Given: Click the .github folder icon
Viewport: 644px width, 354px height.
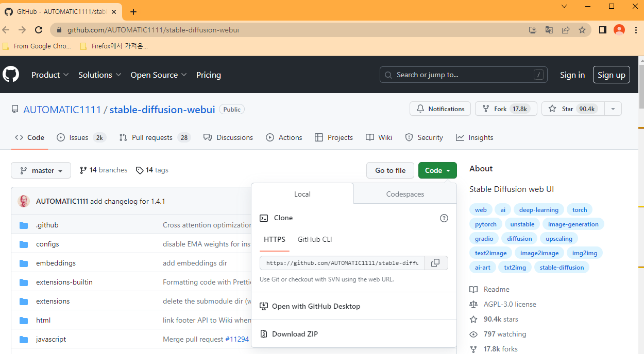Looking at the screenshot, I should (24, 225).
